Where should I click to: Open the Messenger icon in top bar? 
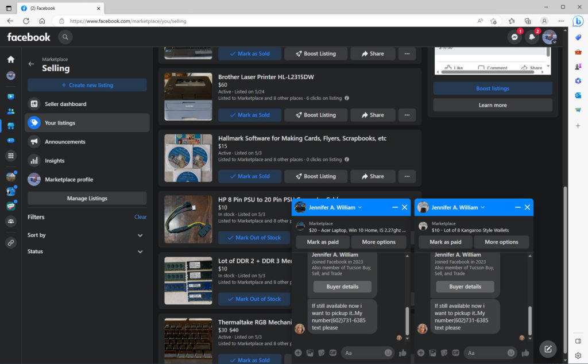click(514, 37)
